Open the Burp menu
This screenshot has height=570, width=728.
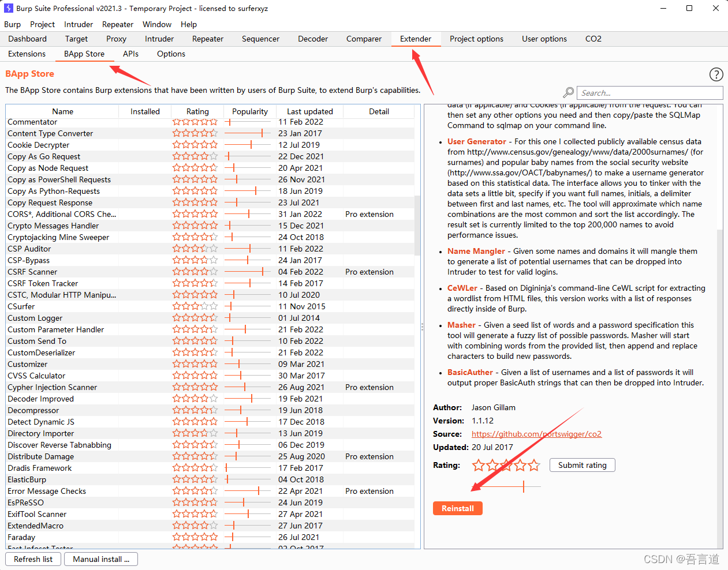coord(12,24)
